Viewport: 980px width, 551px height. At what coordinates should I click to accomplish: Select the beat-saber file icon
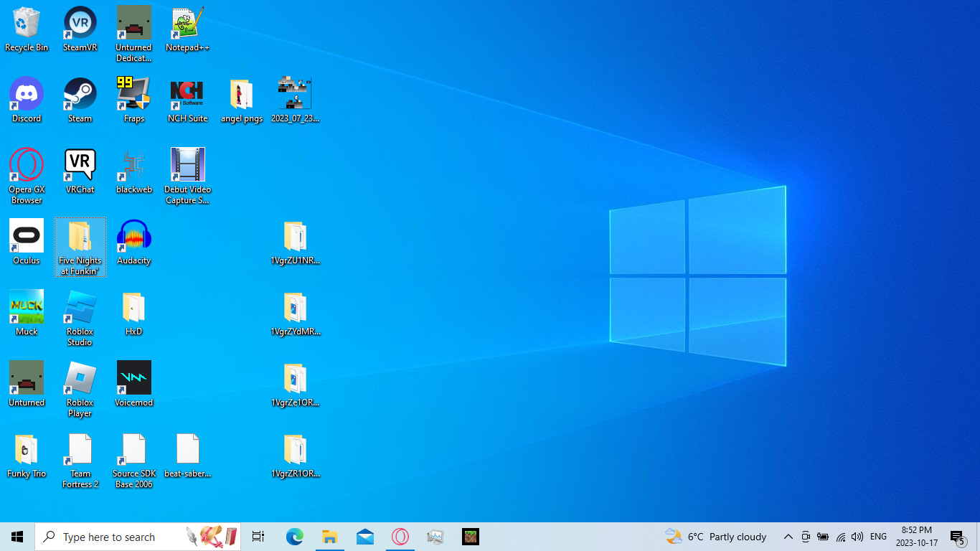pyautogui.click(x=187, y=456)
